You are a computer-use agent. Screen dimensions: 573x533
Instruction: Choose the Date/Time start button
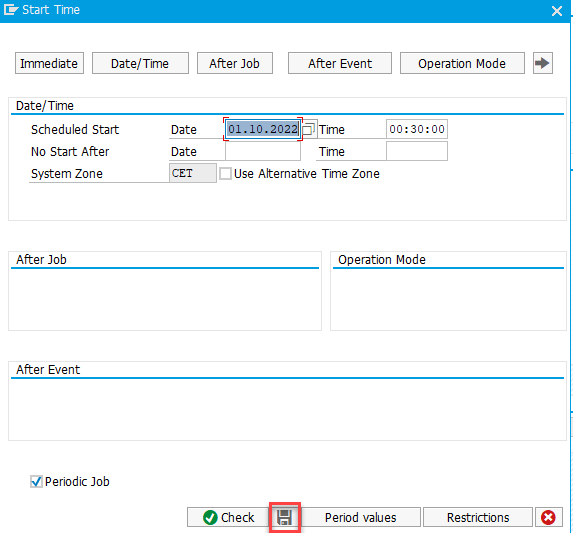pos(140,63)
